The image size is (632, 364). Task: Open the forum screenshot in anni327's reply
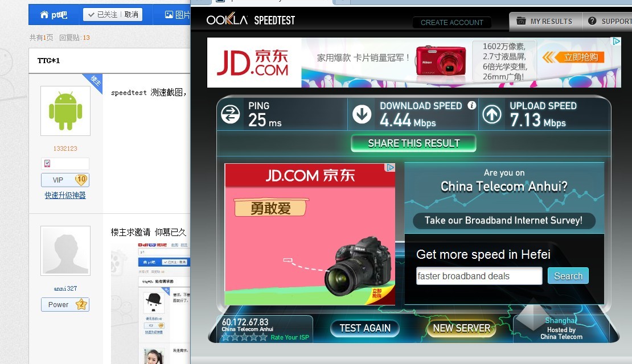[x=151, y=302]
